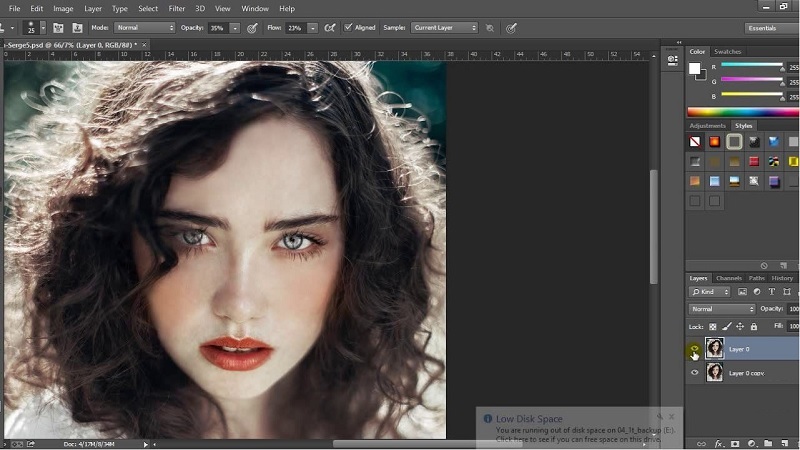This screenshot has width=800, height=450.
Task: Click the add layer mask icon
Action: 735,444
